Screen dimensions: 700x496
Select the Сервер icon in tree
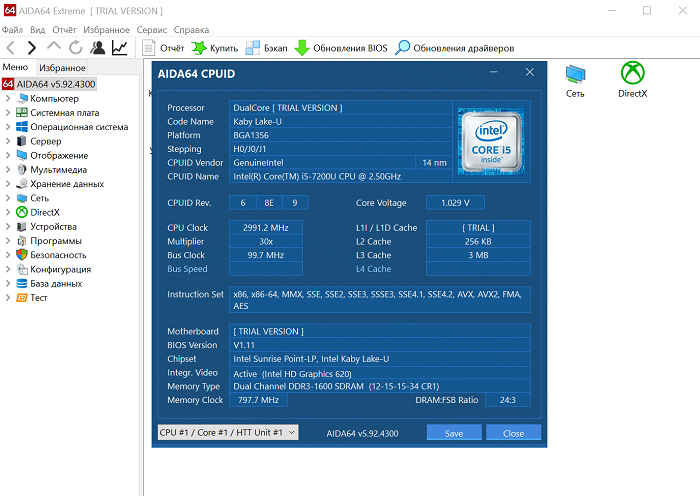(x=22, y=141)
